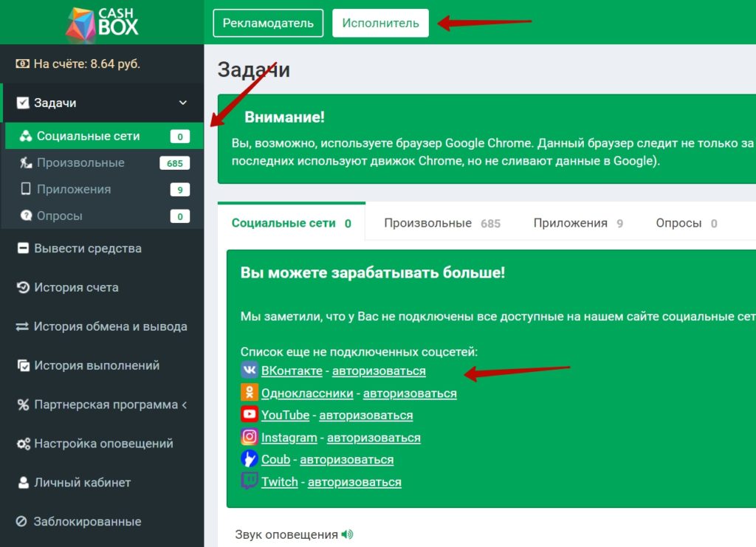Click the YouTube red icon
756x547 pixels.
tap(250, 415)
